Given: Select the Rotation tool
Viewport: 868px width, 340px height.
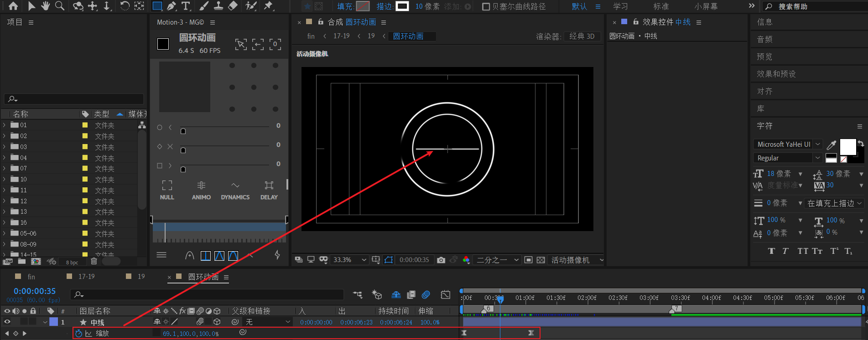Looking at the screenshot, I should click(125, 6).
